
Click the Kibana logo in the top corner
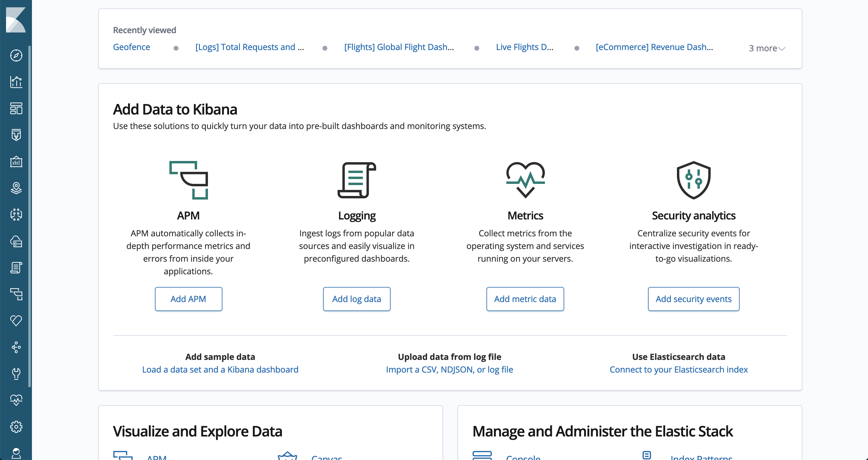tap(16, 19)
